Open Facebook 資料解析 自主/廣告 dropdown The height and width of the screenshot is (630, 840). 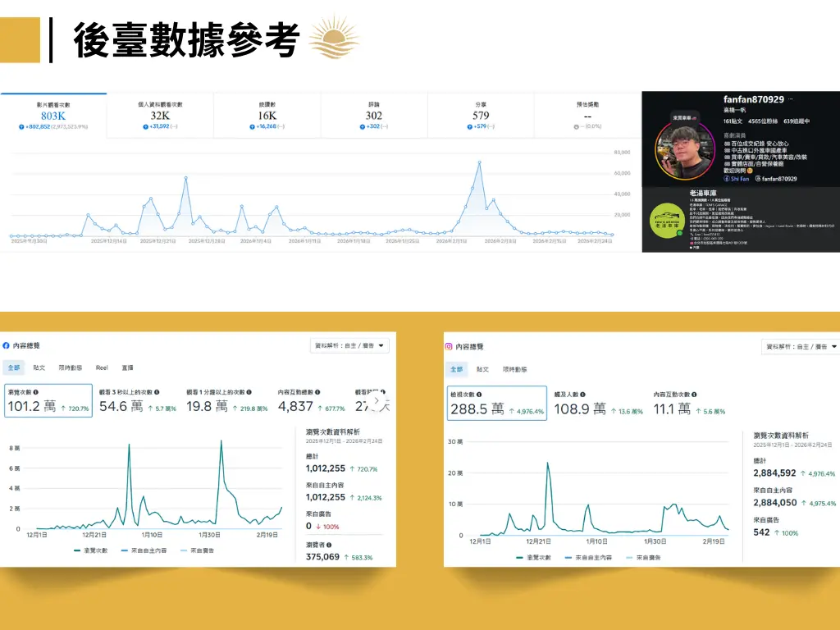[x=349, y=346]
